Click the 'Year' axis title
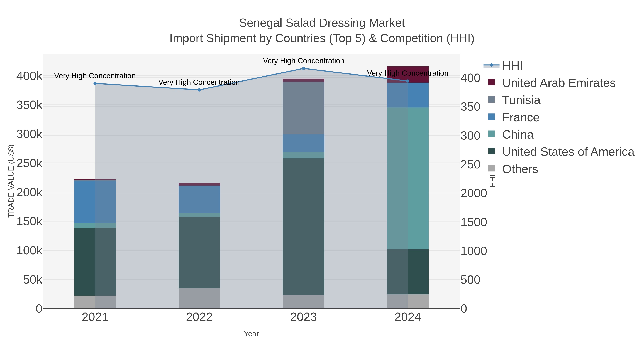The height and width of the screenshot is (362, 644). [252, 334]
